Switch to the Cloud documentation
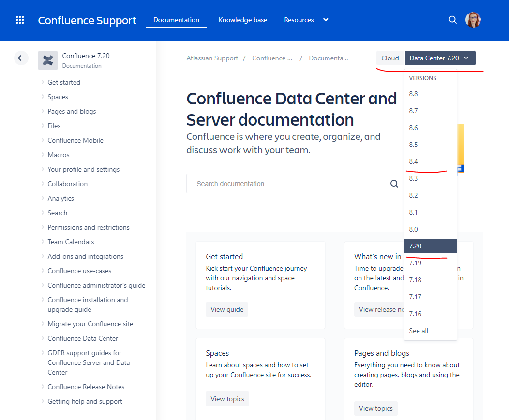 pyautogui.click(x=390, y=58)
